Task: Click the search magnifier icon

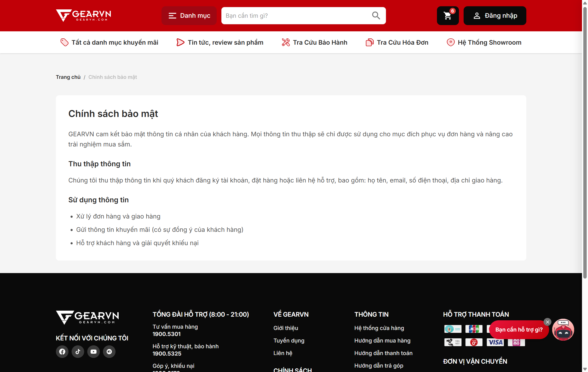Action: pyautogui.click(x=376, y=16)
